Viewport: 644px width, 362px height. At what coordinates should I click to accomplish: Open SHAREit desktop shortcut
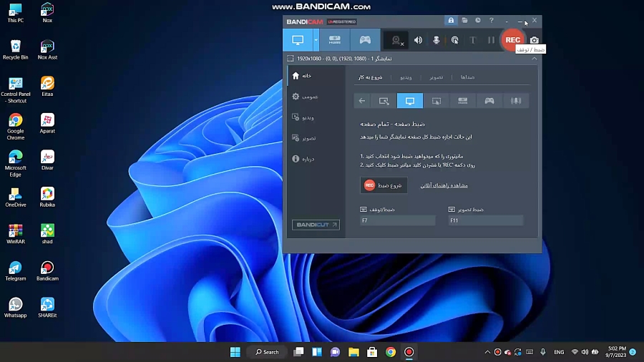click(47, 308)
